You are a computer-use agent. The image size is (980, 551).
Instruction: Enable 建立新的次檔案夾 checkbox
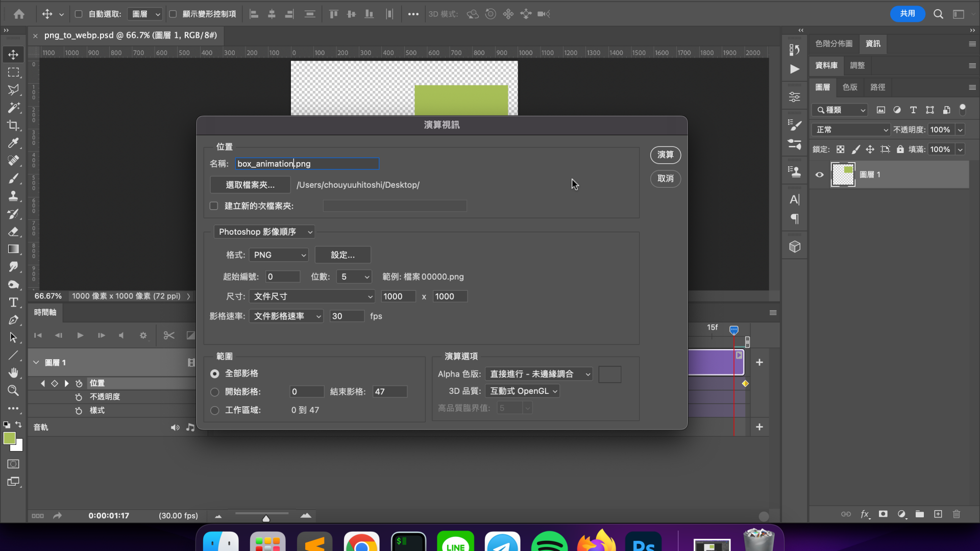coord(214,206)
